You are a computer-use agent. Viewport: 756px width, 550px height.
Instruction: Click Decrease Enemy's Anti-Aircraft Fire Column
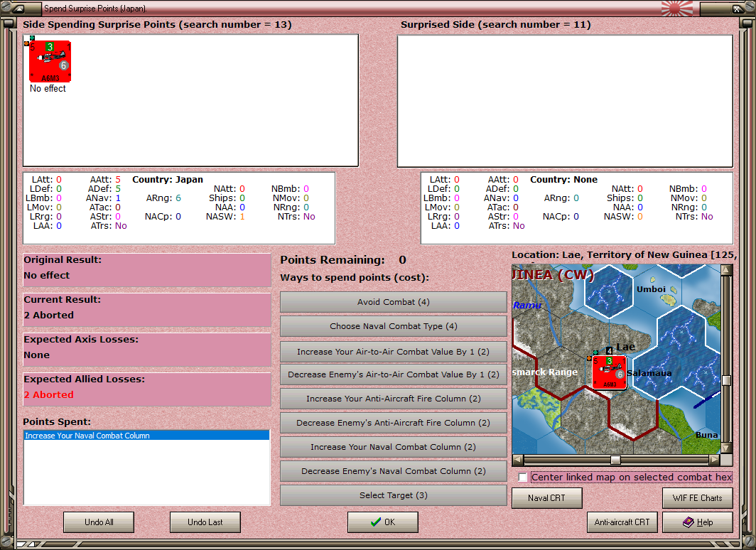click(x=394, y=423)
